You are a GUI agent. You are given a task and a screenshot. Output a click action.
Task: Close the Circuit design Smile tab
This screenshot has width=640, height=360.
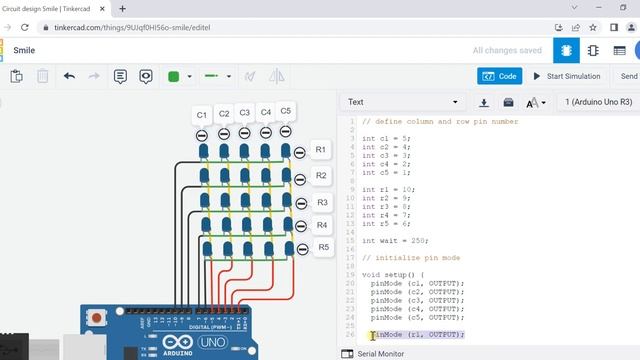pos(102,9)
